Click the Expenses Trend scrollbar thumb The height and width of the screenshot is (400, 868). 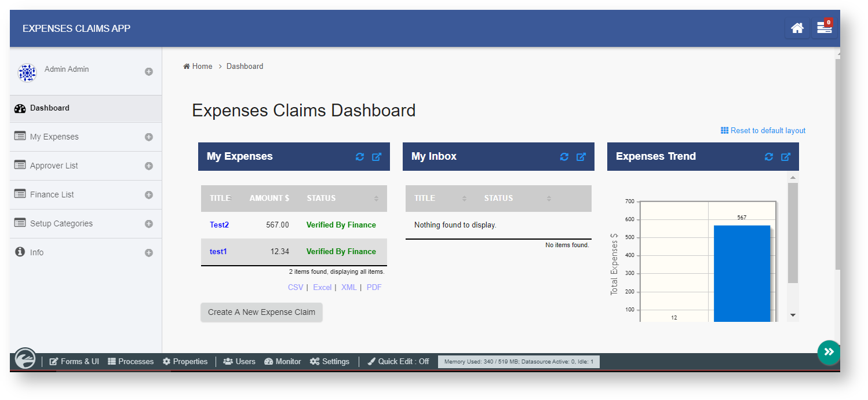pyautogui.click(x=793, y=233)
